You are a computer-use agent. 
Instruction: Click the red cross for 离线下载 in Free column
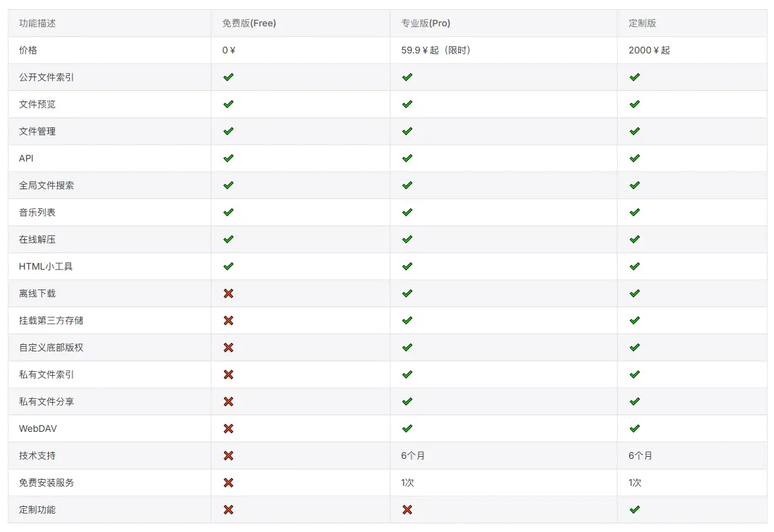228,293
